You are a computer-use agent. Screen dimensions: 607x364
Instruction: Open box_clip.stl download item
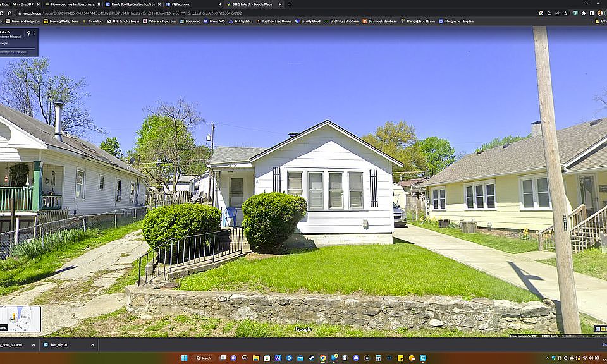click(x=59, y=344)
